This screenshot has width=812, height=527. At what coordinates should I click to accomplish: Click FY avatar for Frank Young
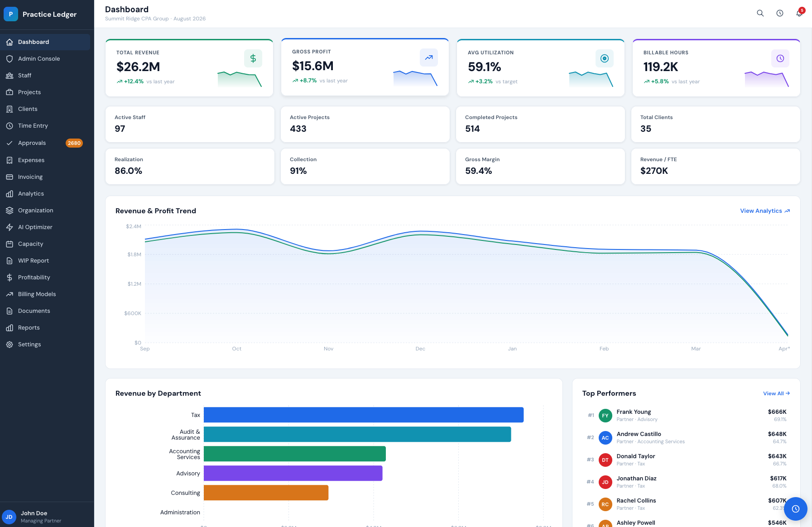605,416
